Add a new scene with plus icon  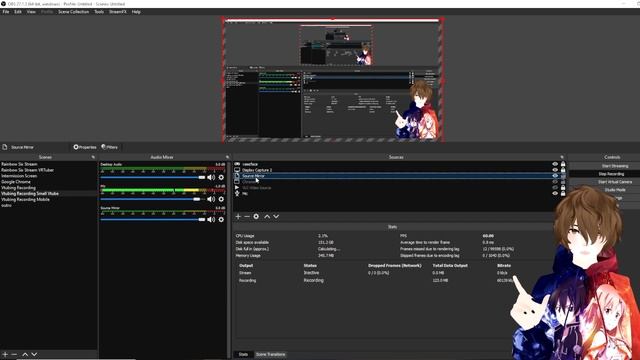tap(5, 354)
